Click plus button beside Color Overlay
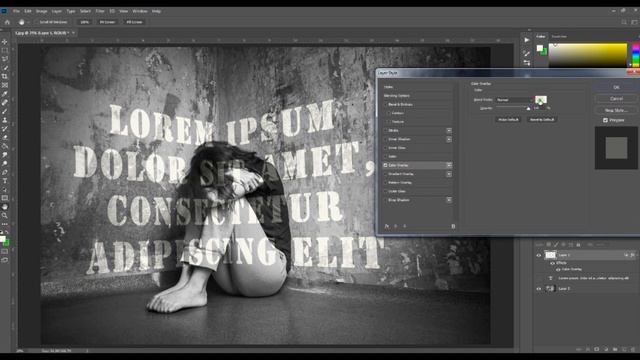 pos(449,165)
